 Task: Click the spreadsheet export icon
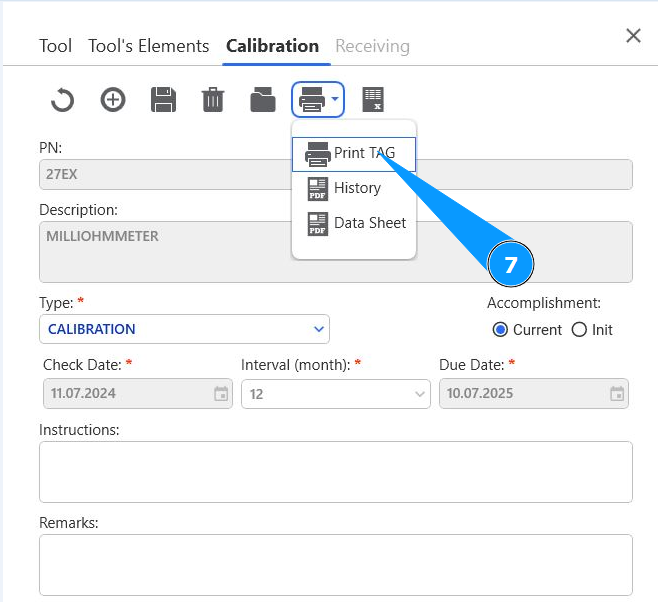coord(373,100)
